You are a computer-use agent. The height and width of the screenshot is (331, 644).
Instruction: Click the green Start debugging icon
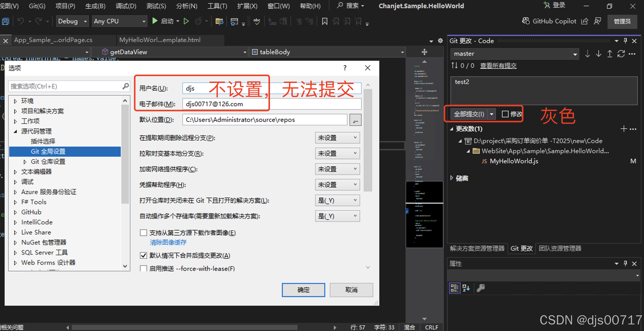click(155, 21)
